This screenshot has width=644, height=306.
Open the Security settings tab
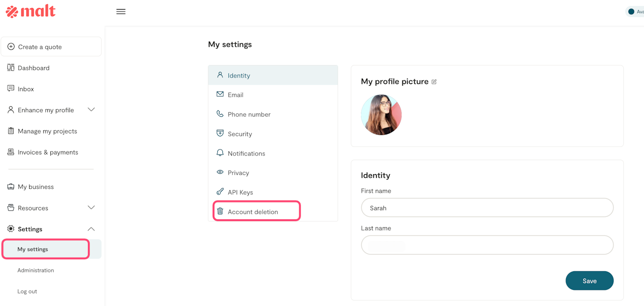pyautogui.click(x=239, y=134)
